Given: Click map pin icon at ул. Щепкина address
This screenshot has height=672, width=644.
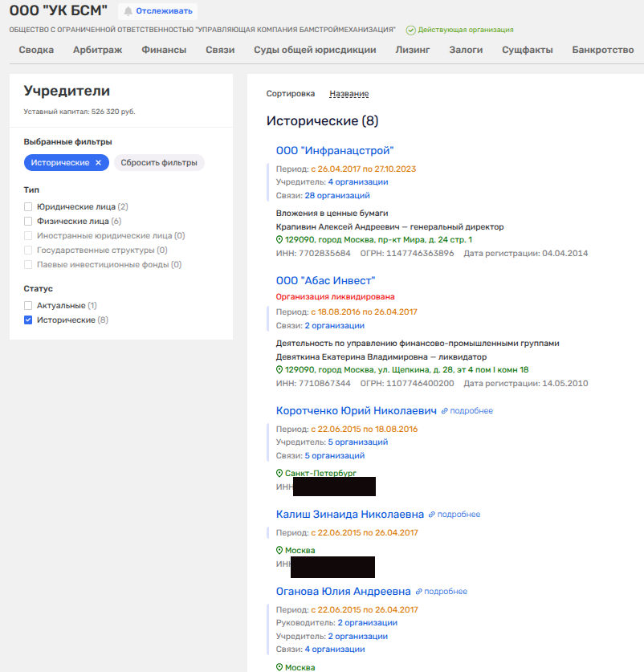Looking at the screenshot, I should [279, 369].
